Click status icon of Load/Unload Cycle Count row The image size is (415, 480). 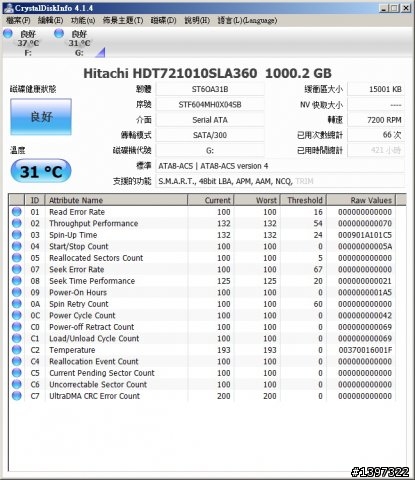[16, 338]
